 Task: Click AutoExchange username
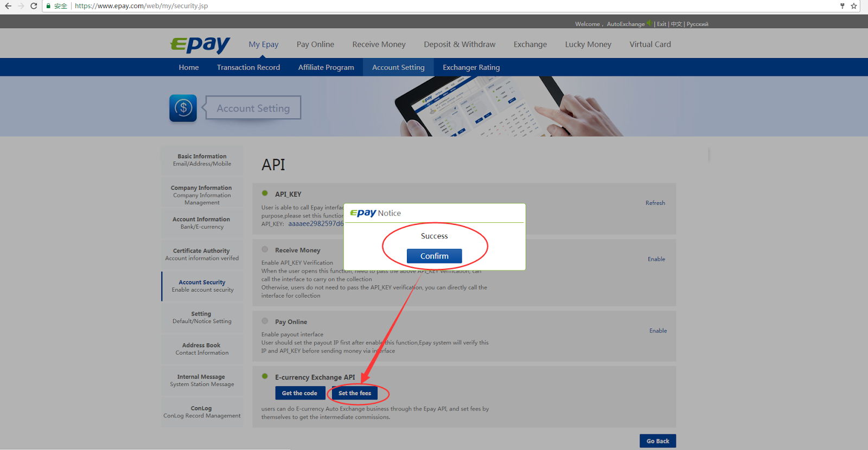(x=626, y=24)
